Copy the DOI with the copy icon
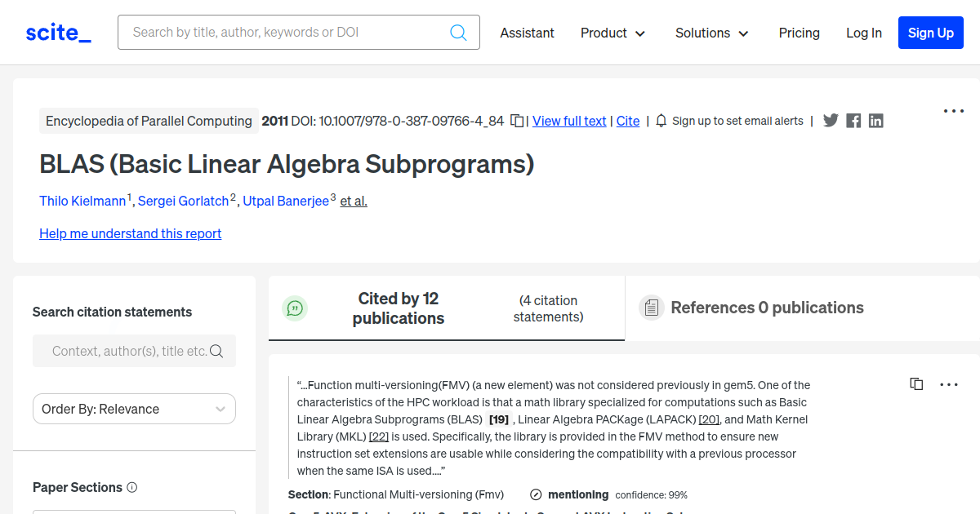Viewport: 980px width, 514px height. (x=517, y=121)
